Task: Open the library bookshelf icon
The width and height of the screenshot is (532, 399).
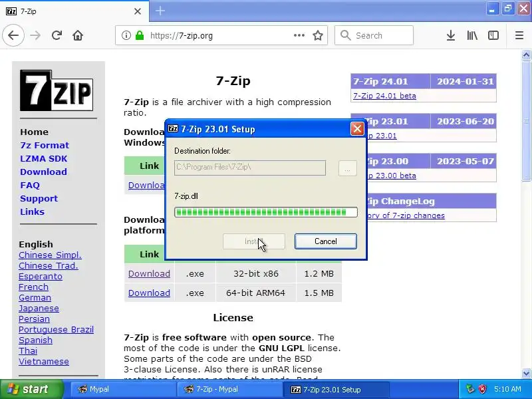Action: coord(472,35)
